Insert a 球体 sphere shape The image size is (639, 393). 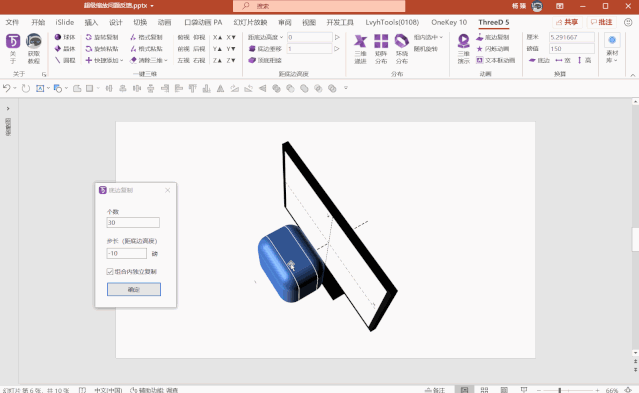coord(65,37)
